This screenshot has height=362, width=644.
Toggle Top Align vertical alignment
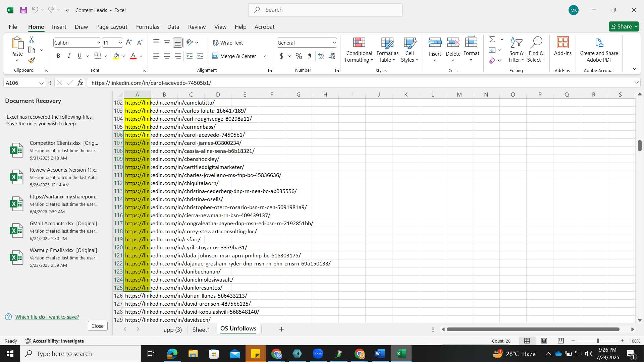(x=156, y=42)
